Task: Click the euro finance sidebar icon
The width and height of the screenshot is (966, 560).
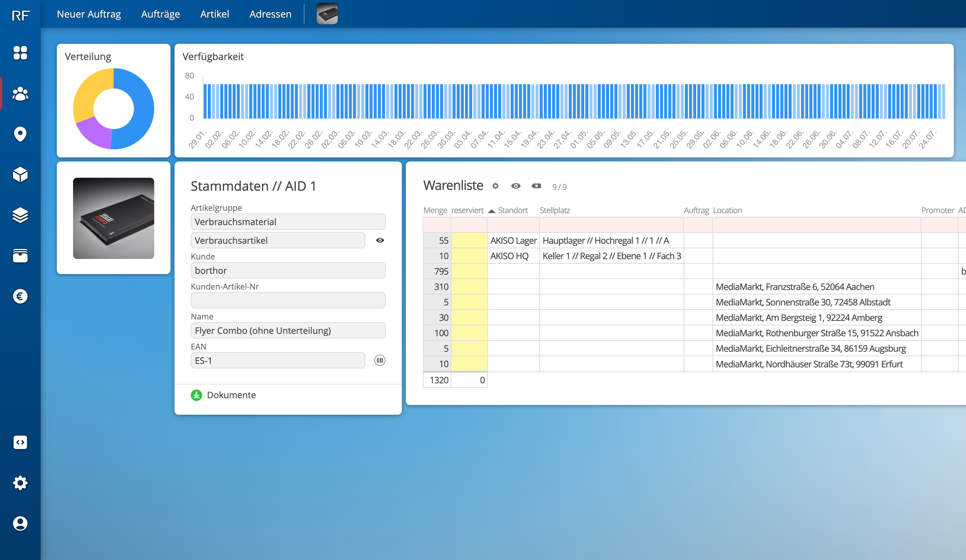Action: pyautogui.click(x=20, y=296)
